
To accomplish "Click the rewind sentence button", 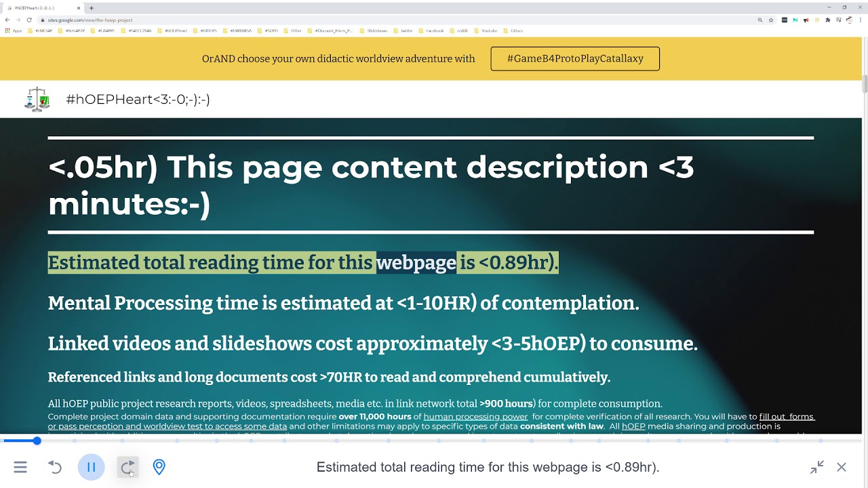I will 55,467.
